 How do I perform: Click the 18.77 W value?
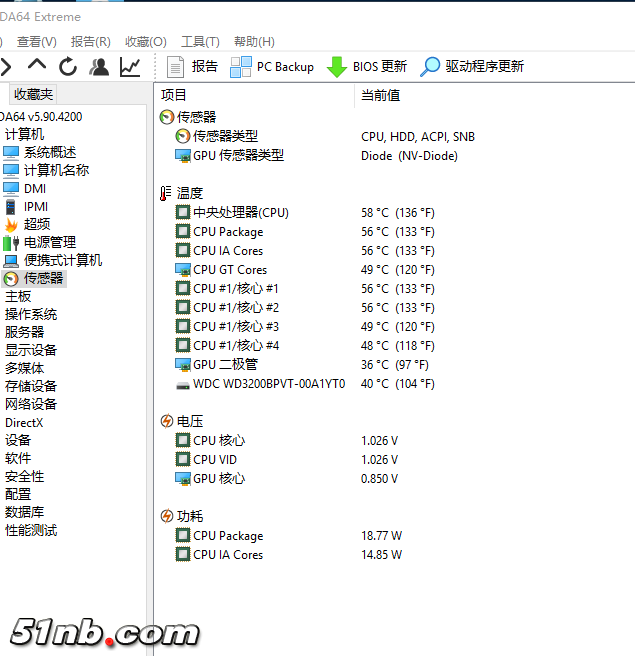[x=381, y=536]
